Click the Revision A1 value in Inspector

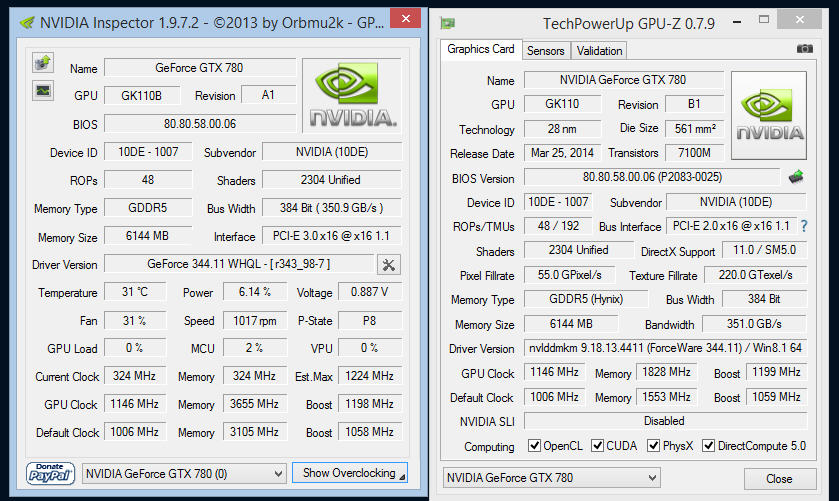268,95
